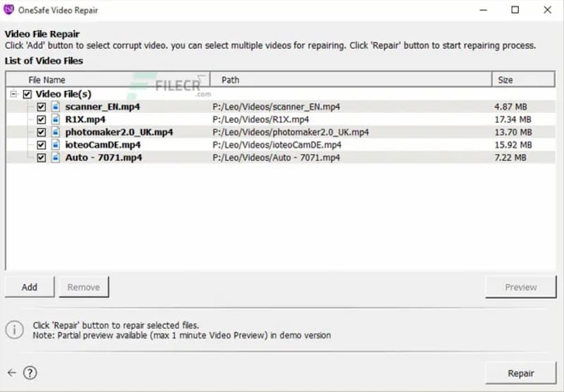Click path P:/Leo/Videos/ioteoCamDE.mp4
This screenshot has height=392, width=564.
pos(277,145)
